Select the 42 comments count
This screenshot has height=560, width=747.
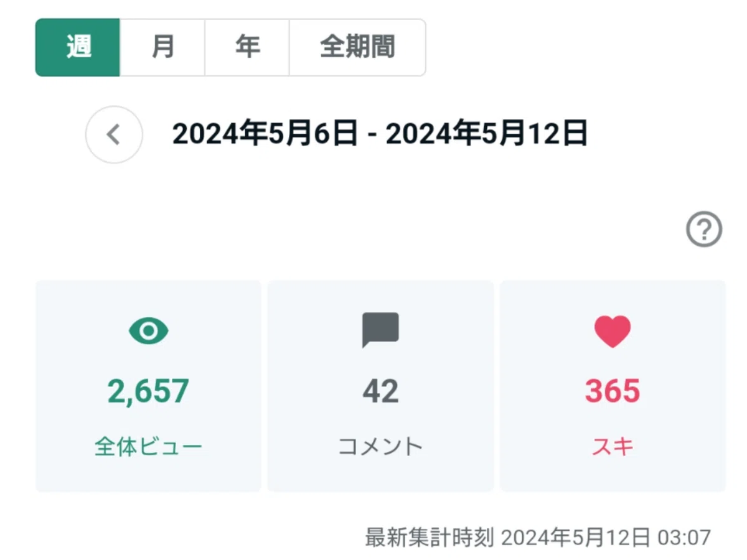tap(380, 391)
